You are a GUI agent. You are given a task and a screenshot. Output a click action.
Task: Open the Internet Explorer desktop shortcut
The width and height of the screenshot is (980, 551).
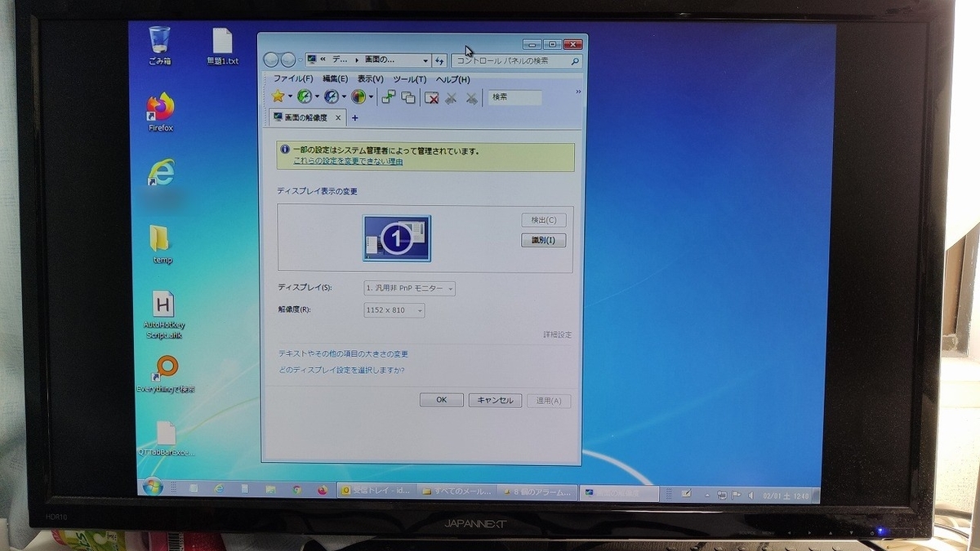161,173
